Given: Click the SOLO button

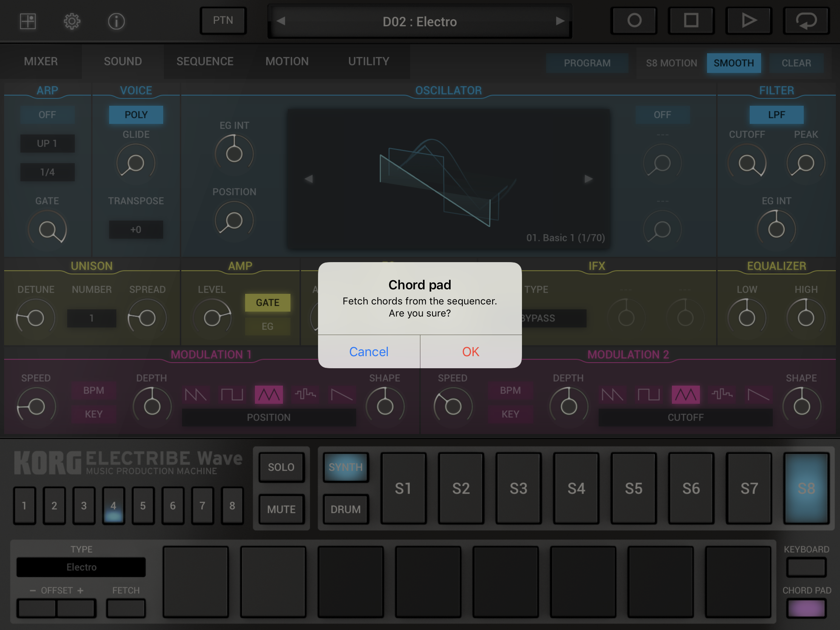Looking at the screenshot, I should 281,467.
